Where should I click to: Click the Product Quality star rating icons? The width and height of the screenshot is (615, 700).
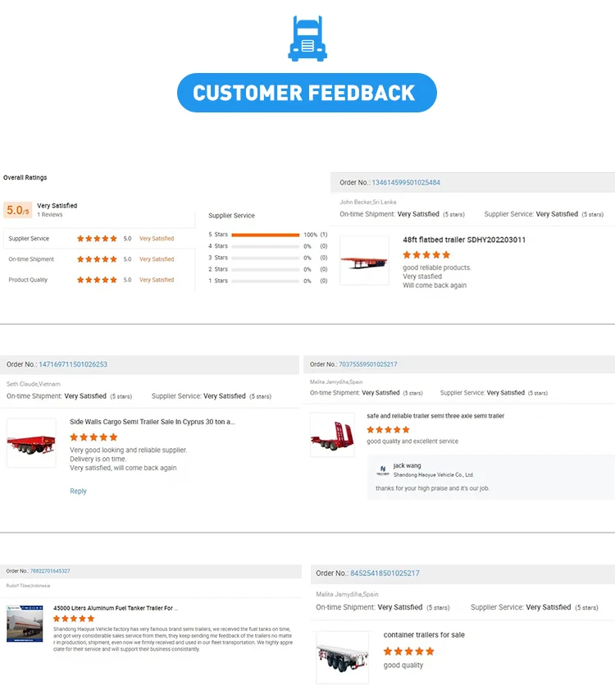97,280
